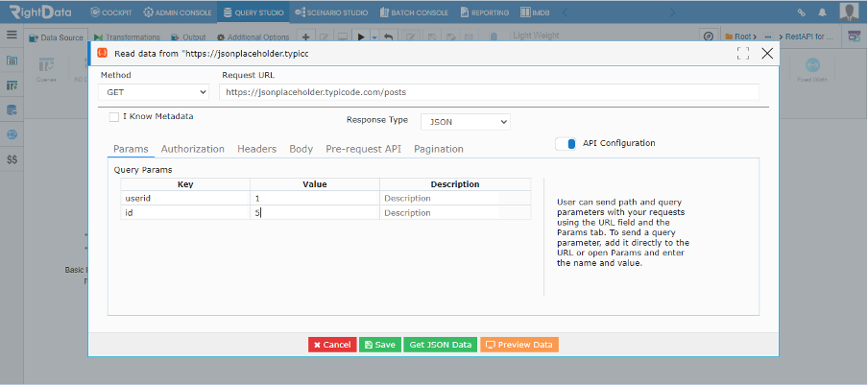868x386 pixels.
Task: Open the hamburger menu in sidebar
Action: coord(12,35)
